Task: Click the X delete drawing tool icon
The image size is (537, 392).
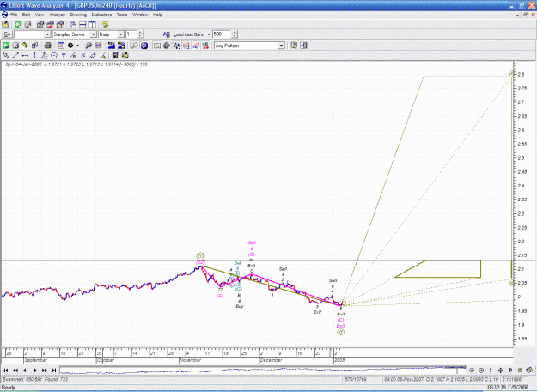Action: pyautogui.click(x=83, y=55)
